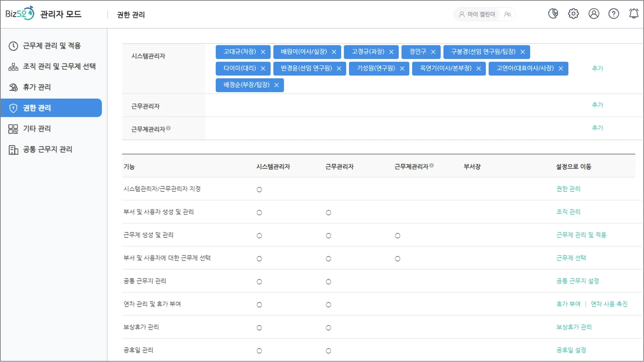644x362 pixels.
Task: Add a 시스템관리자 via 추가
Action: [x=598, y=68]
